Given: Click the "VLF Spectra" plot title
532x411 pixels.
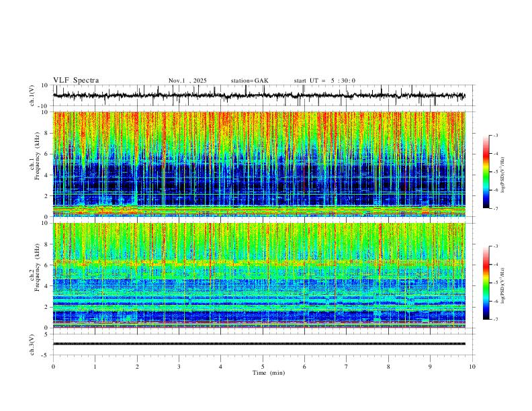Looking at the screenshot, I should (x=76, y=81).
